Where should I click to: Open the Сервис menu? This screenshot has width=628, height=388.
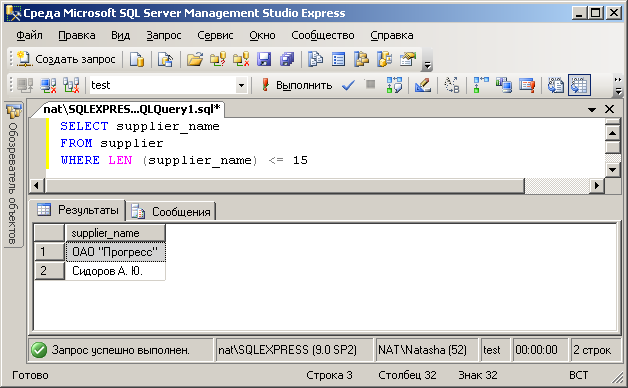tap(215, 35)
